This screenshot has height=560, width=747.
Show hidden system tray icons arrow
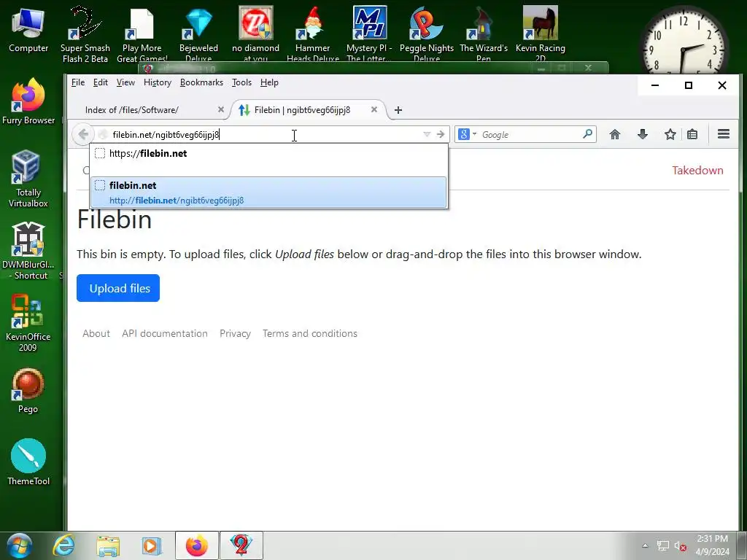(645, 545)
